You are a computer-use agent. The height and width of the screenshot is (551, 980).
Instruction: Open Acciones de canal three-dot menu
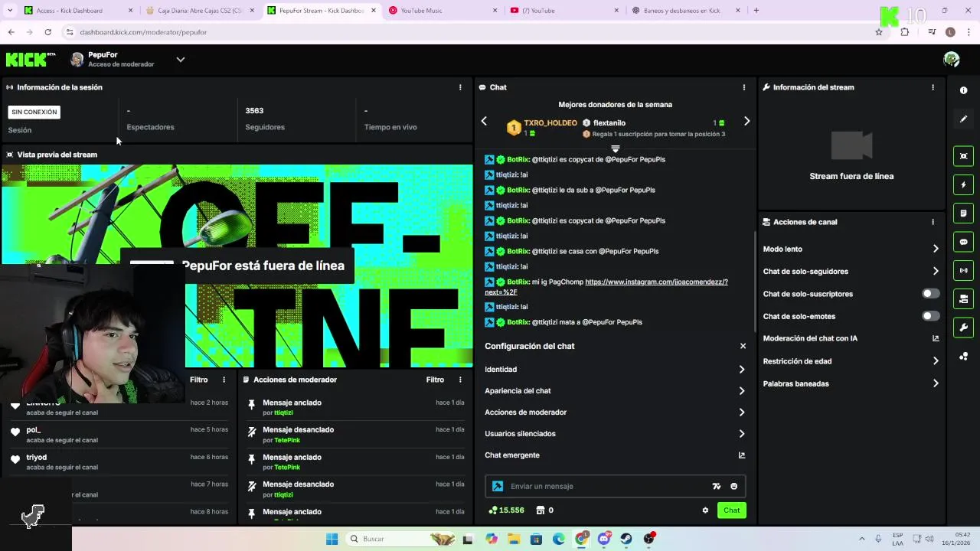coord(933,222)
